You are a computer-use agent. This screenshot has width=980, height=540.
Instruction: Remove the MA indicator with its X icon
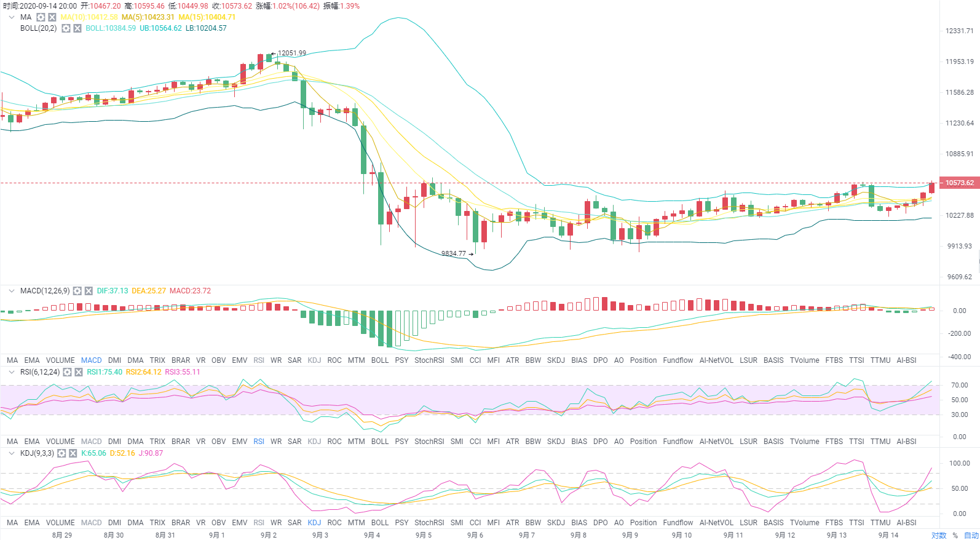click(52, 17)
